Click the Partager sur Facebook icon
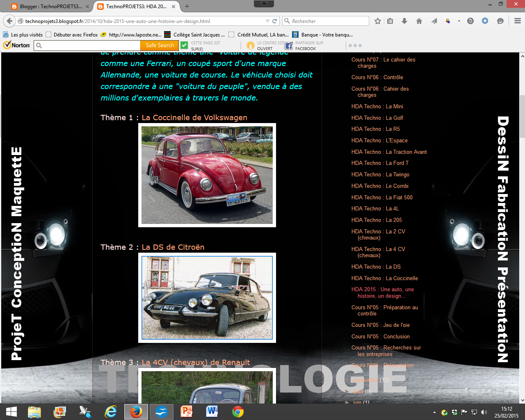The width and height of the screenshot is (525, 420). tap(289, 46)
